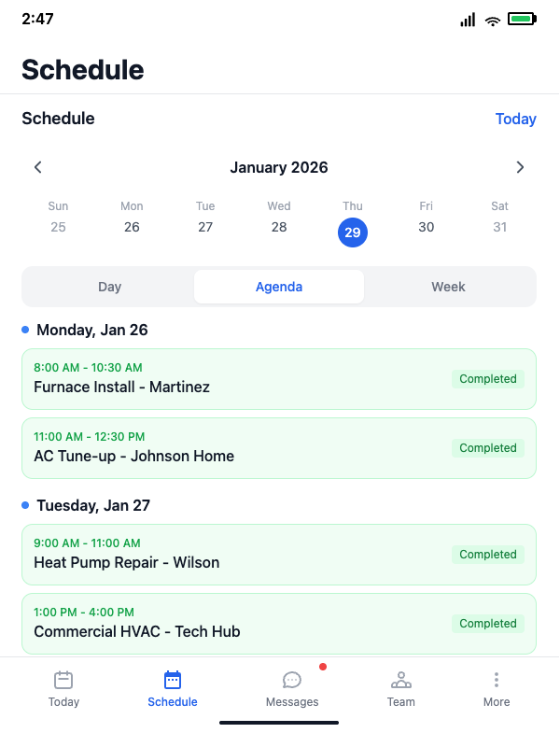Go to the previous month
560x747 pixels.
pos(37,167)
